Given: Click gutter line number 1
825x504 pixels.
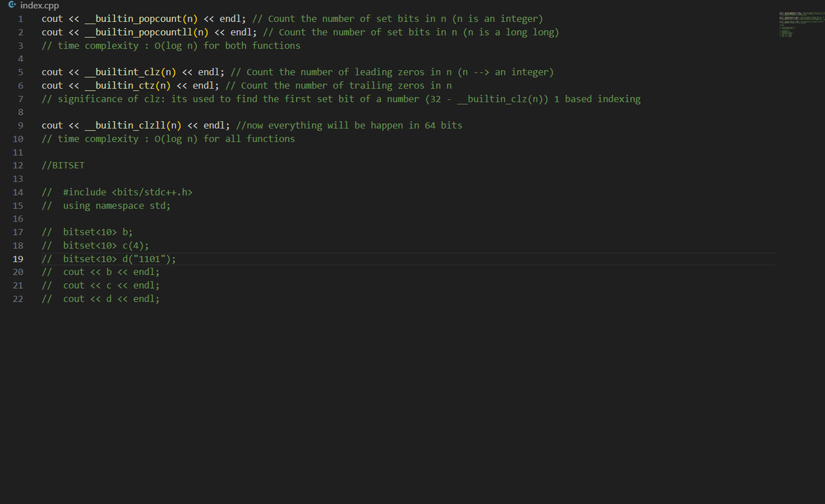Looking at the screenshot, I should point(21,19).
